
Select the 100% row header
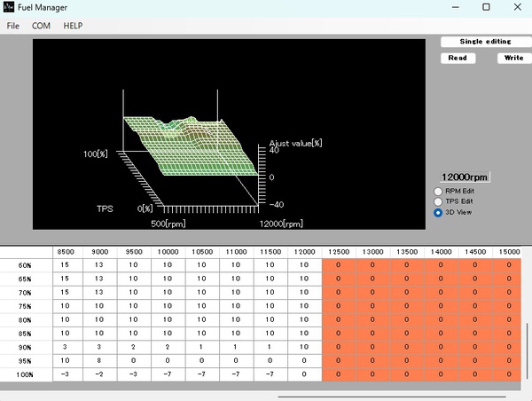point(26,375)
